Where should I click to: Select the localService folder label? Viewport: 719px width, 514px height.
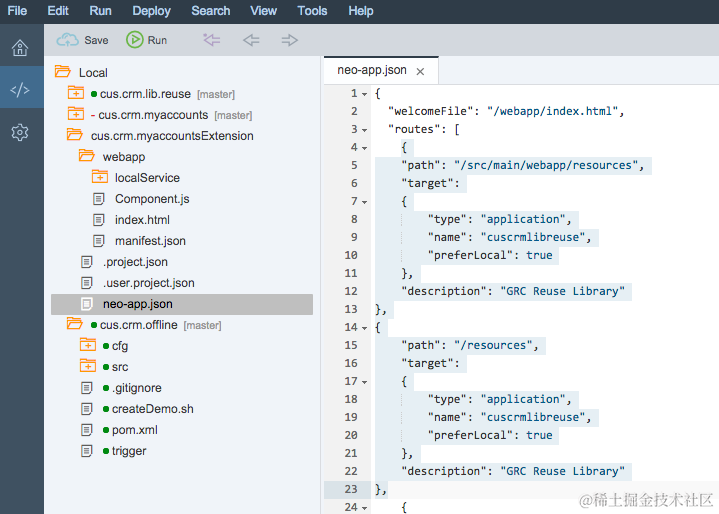coord(147,178)
